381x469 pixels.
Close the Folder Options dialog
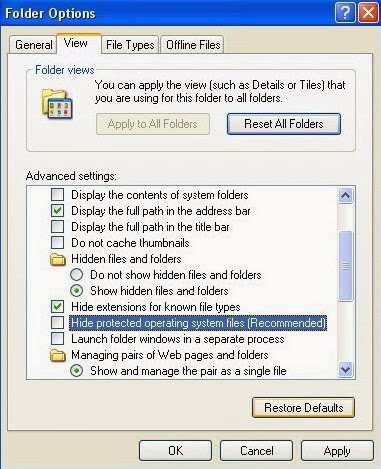[368, 13]
